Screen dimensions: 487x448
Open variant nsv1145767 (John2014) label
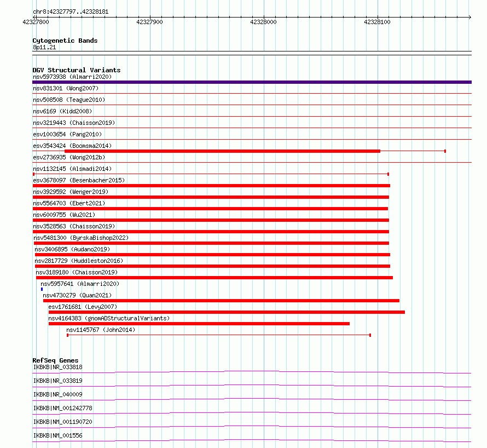(101, 330)
